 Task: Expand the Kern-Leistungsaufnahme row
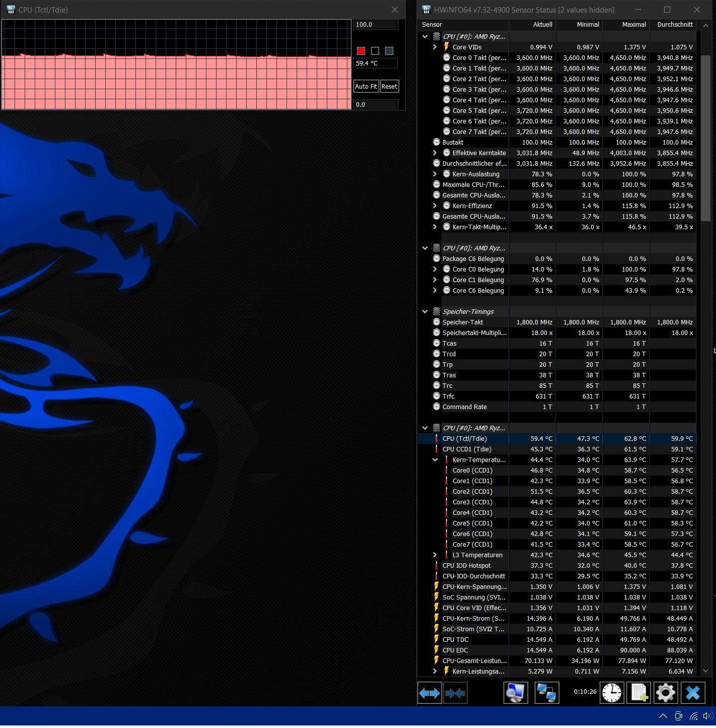pos(435,671)
